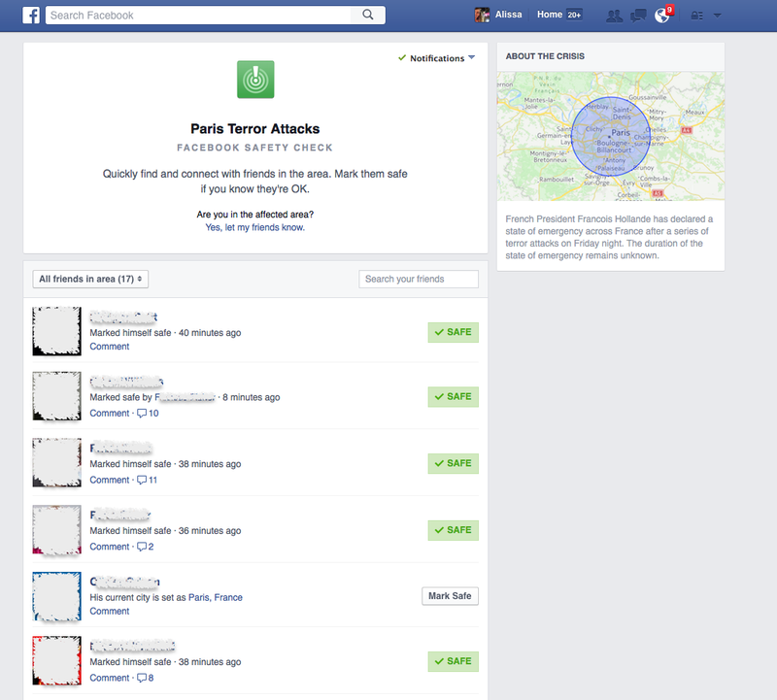The height and width of the screenshot is (700, 777).
Task: Click SAFE badge for 40 minutes ago friend
Action: click(453, 332)
